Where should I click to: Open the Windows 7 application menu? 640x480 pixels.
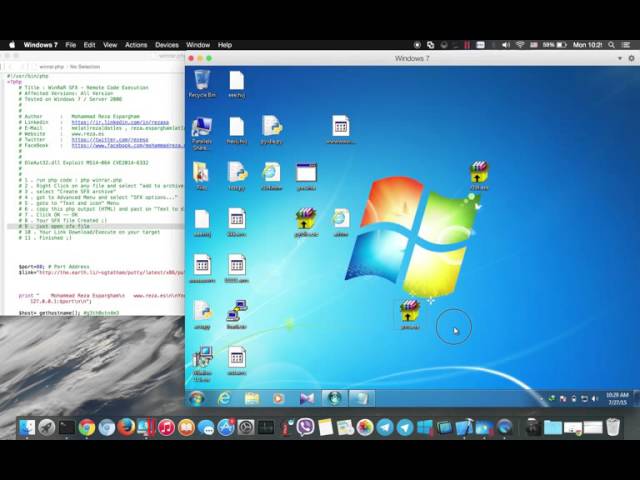[40, 45]
